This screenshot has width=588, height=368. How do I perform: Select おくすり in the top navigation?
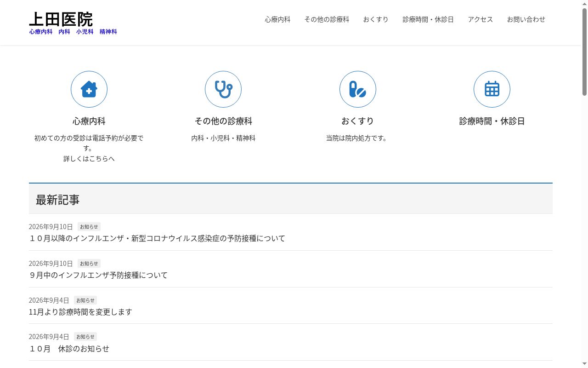coord(376,19)
